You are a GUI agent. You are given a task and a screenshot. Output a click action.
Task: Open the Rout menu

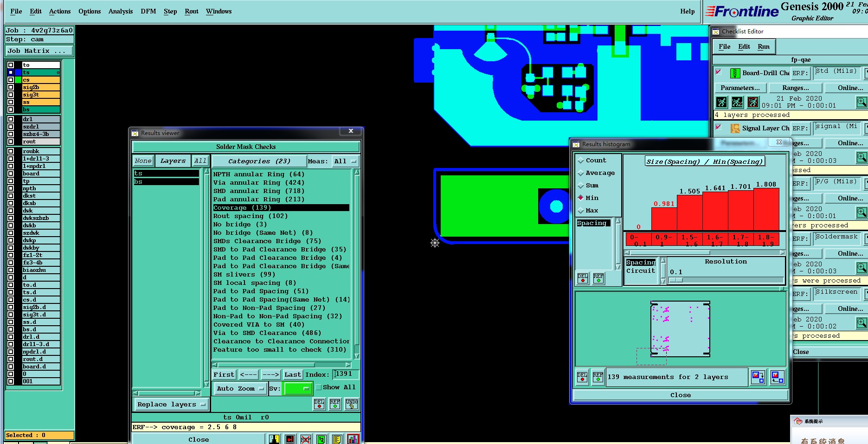[x=192, y=11]
